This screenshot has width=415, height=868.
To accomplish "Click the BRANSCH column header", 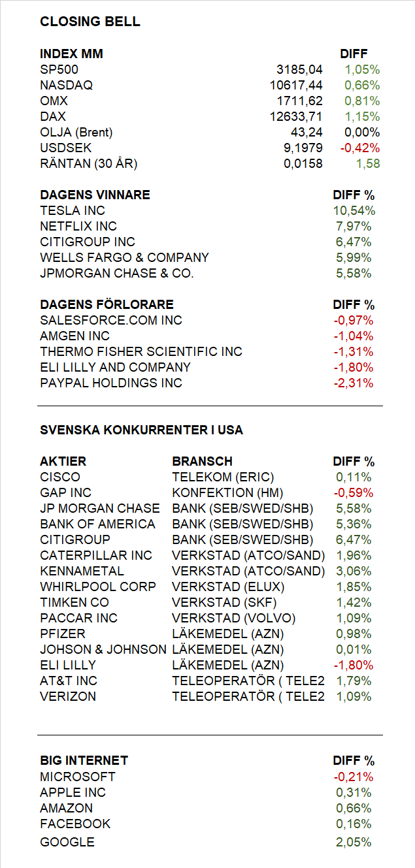I will tap(203, 462).
